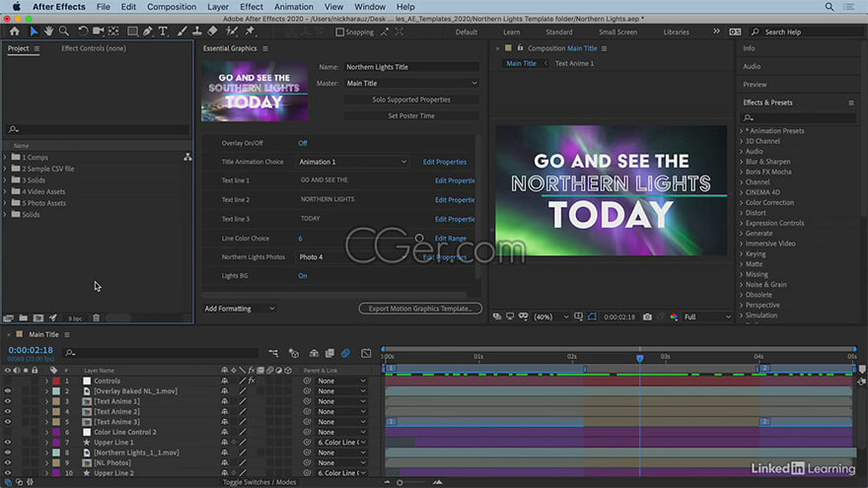This screenshot has width=868, height=488.
Task: Click the timeline current time indicator
Action: point(640,358)
